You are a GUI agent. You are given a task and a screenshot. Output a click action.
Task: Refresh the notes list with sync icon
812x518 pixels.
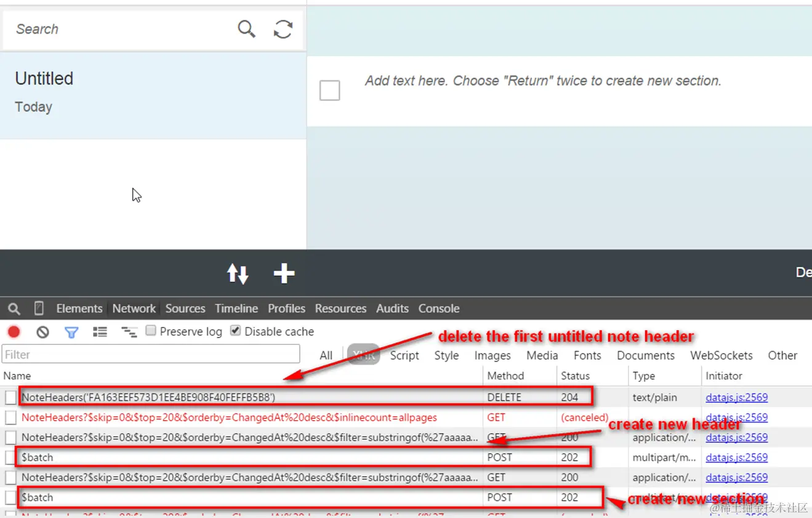283,29
